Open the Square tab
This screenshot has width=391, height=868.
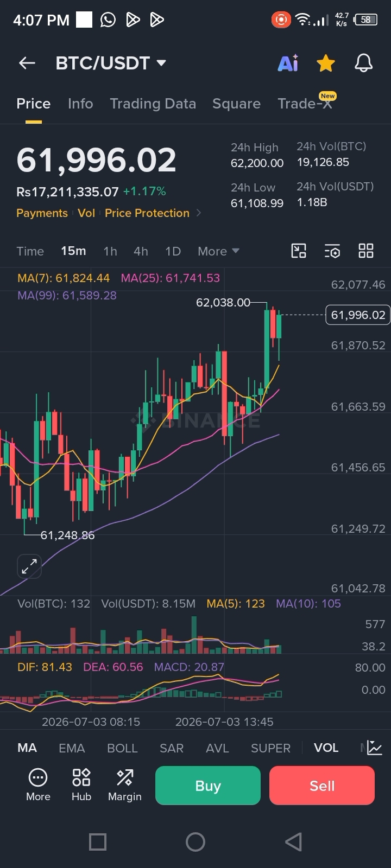pyautogui.click(x=236, y=104)
